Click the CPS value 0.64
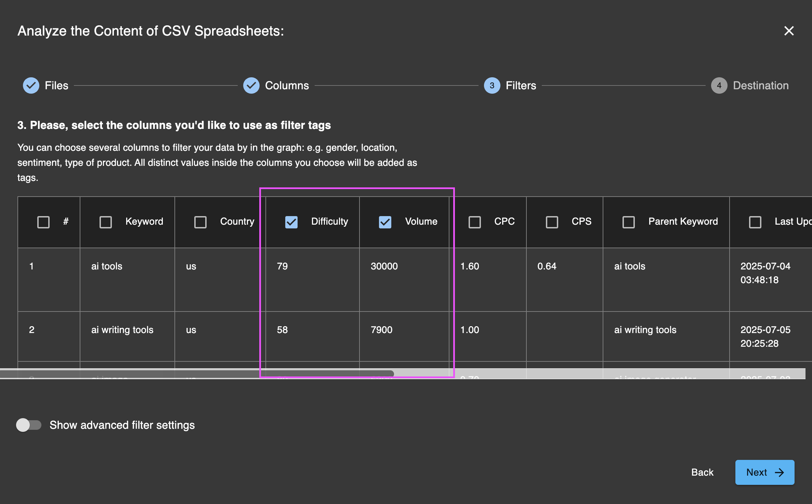 click(547, 266)
